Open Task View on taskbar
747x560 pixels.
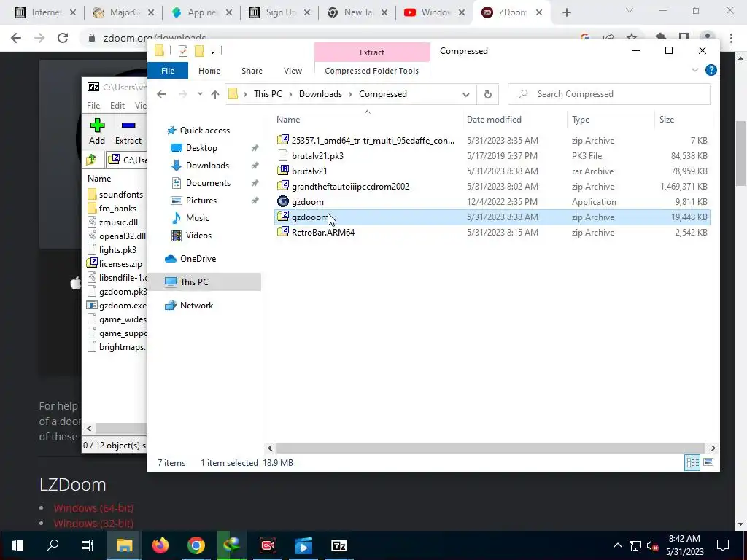pos(88,545)
